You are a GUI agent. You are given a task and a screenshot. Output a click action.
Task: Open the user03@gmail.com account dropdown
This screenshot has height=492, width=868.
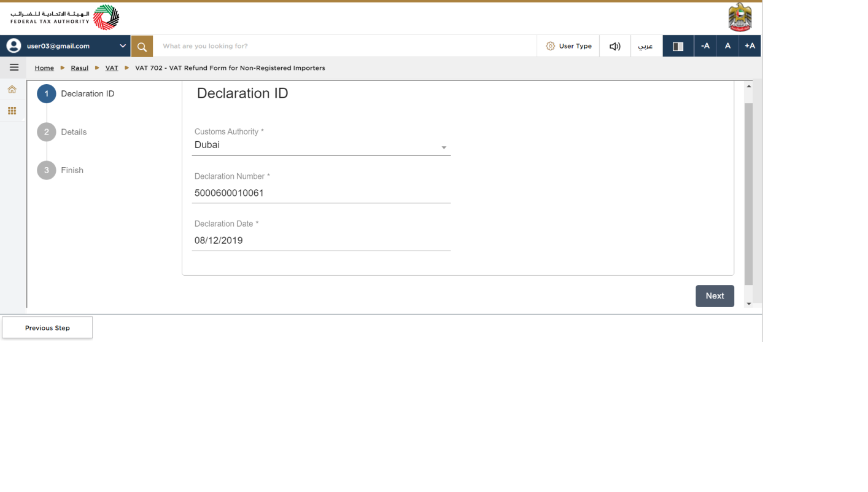(65, 46)
